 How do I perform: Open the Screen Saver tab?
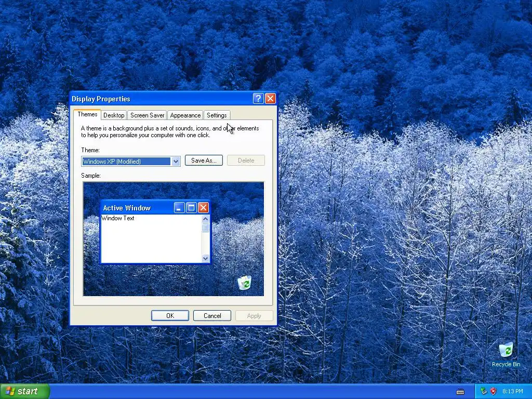click(x=147, y=115)
